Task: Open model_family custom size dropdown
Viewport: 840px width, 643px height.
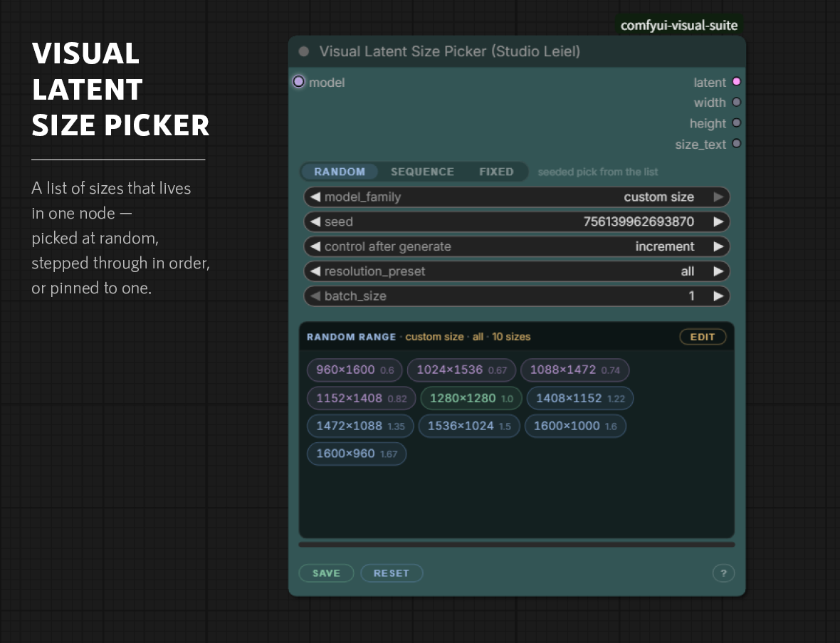Action: [517, 197]
